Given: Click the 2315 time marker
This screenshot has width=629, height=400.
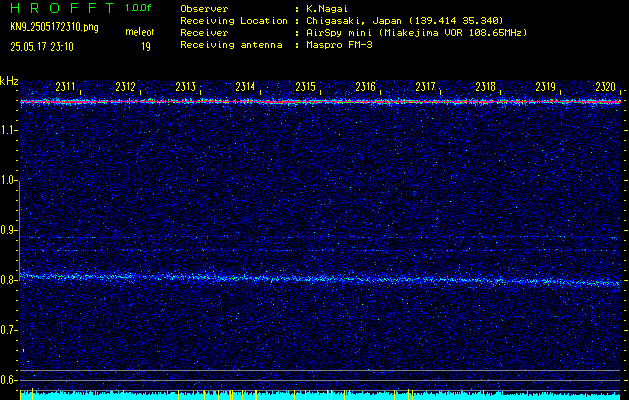Looking at the screenshot, I should pos(305,87).
